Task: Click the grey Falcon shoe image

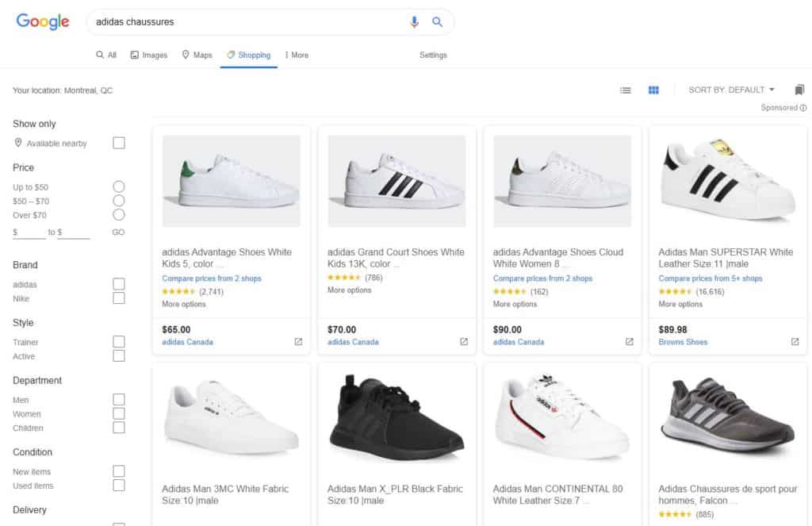Action: [728, 417]
